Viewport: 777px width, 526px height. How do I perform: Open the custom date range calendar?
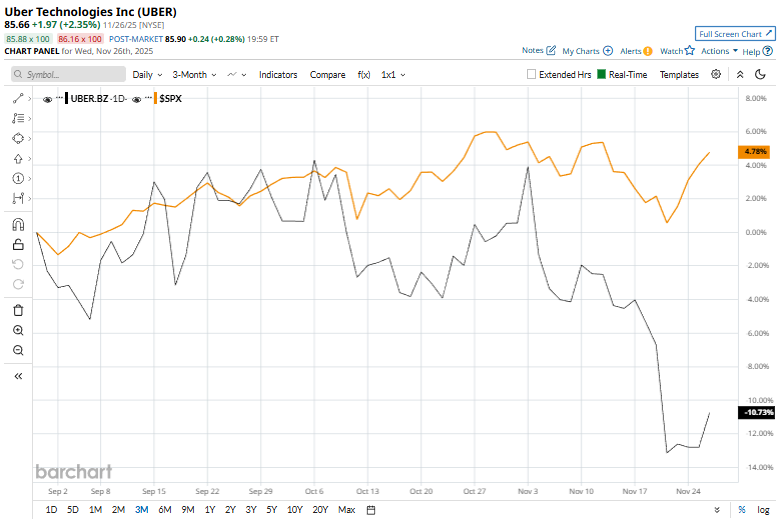371,510
